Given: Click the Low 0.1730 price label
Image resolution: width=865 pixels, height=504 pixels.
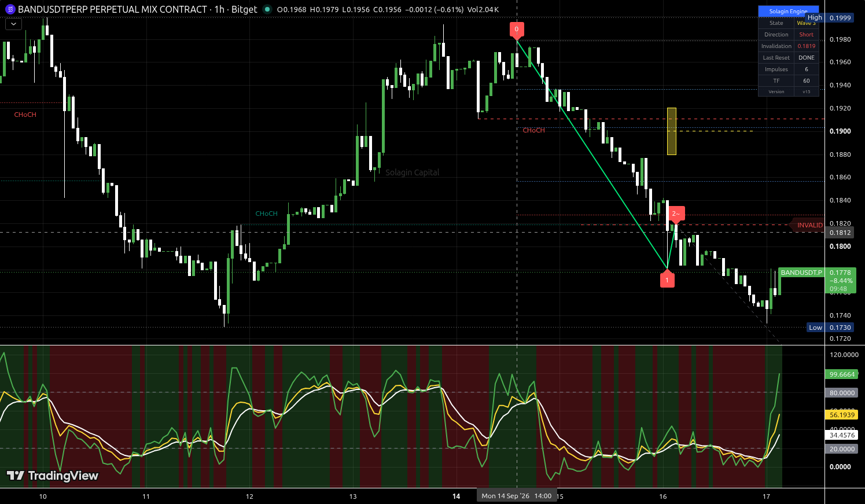Looking at the screenshot, I should pyautogui.click(x=831, y=328).
